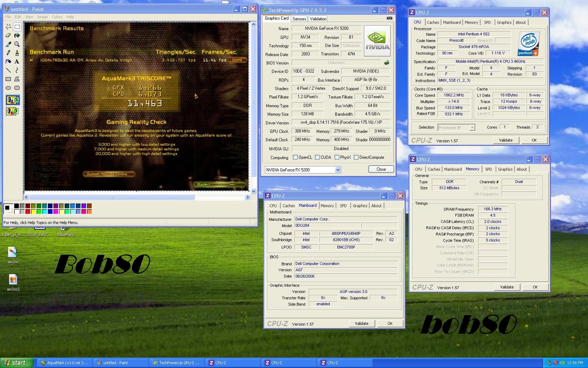Enable the DirectCompute checkbox
This screenshot has width=588, height=368.
[x=356, y=157]
